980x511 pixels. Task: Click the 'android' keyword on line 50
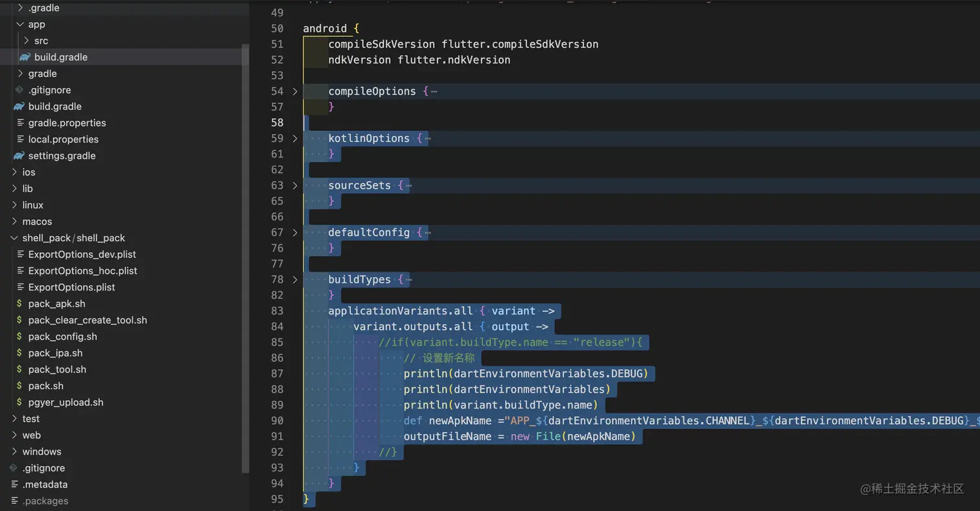[x=325, y=29]
